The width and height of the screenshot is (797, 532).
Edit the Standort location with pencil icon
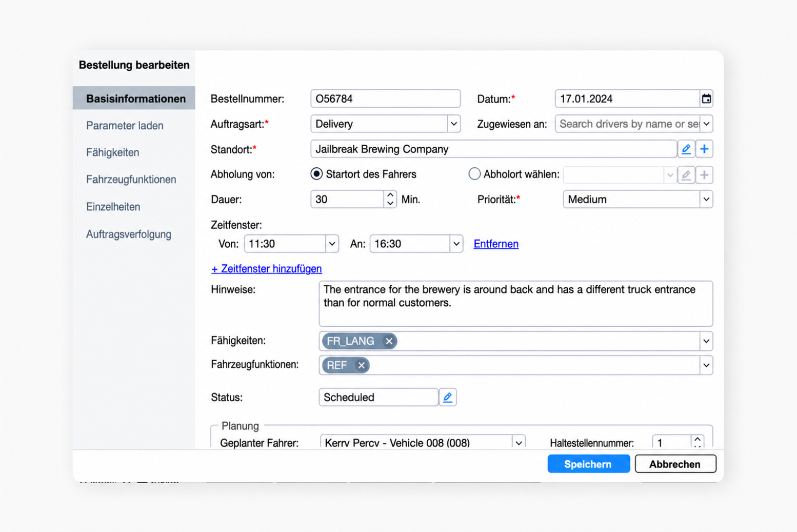686,149
